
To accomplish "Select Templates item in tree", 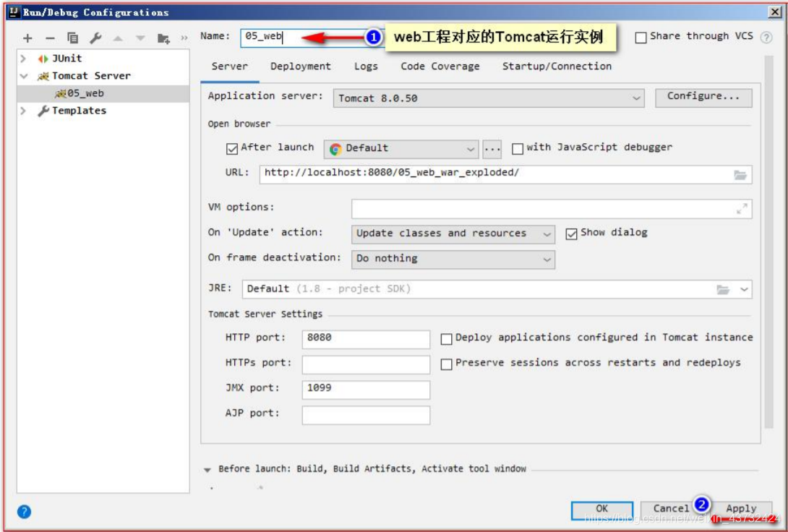I will [79, 111].
